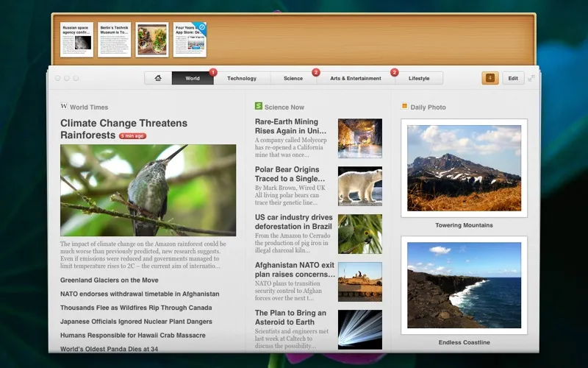Open World's Oldest Panda Dies at 34
Image resolution: width=588 pixels, height=368 pixels.
click(109, 349)
